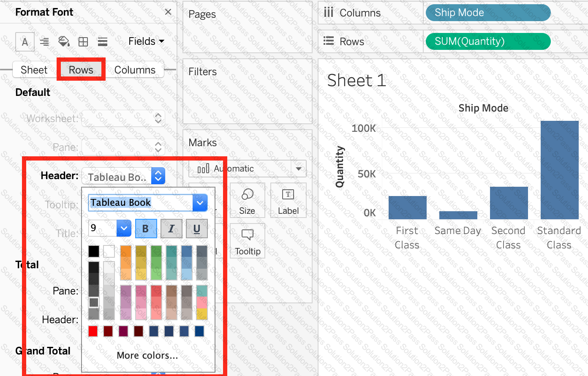Toggle underline font style
588x376 pixels.
[196, 229]
